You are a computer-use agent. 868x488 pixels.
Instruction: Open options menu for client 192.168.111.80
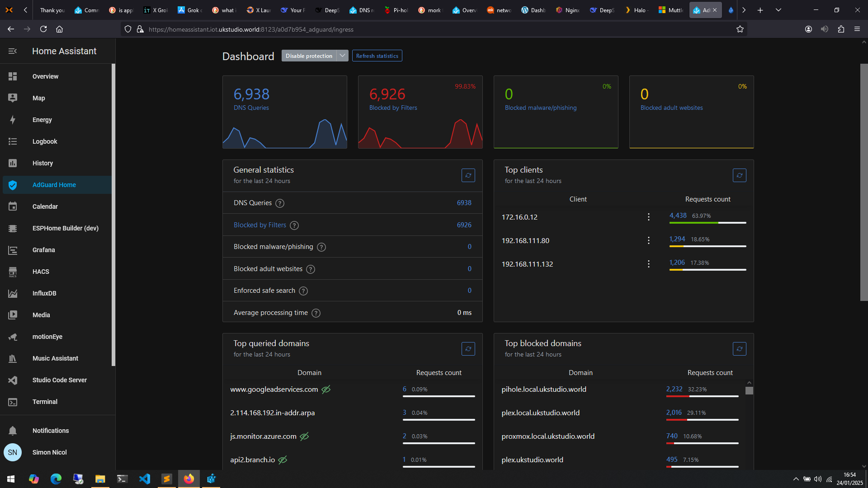(649, 240)
